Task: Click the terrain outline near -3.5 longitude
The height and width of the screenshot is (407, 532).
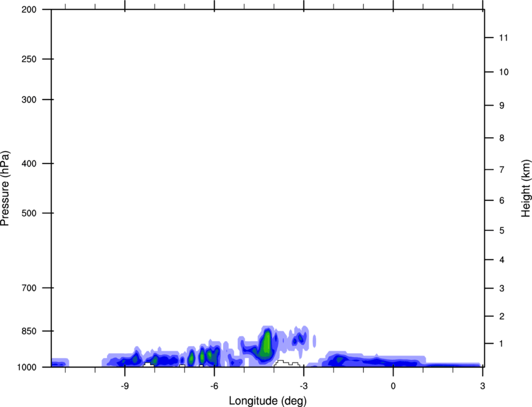Action: click(287, 364)
